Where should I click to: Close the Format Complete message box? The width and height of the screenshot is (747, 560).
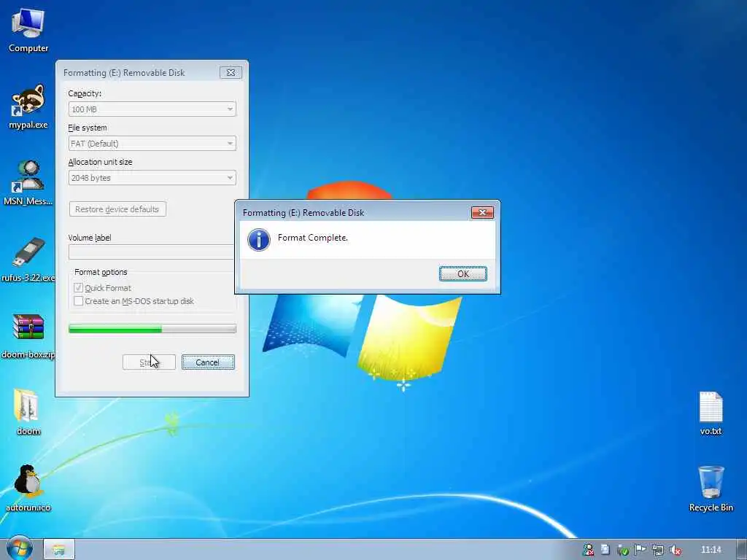point(482,212)
